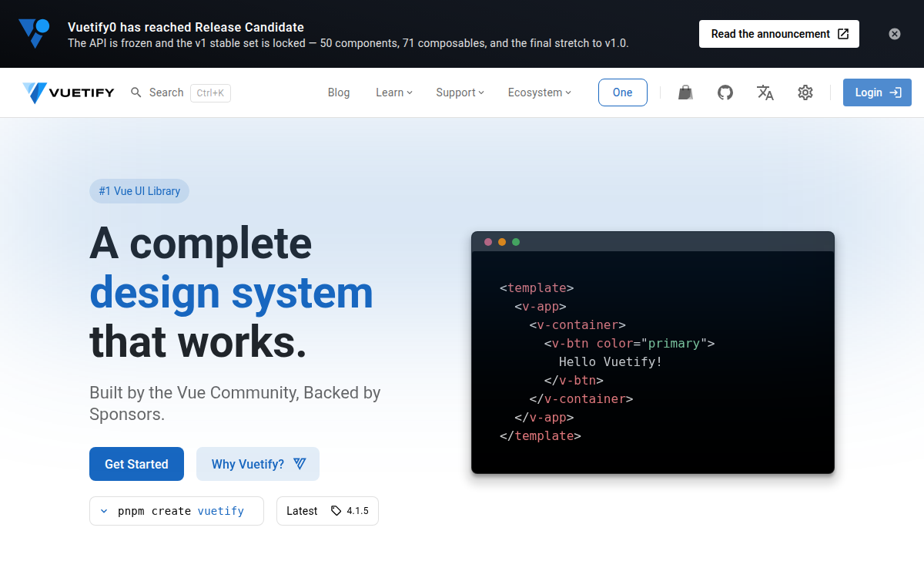The width and height of the screenshot is (924, 578).
Task: Click the tag icon beside 4.1.5
Action: tap(336, 511)
